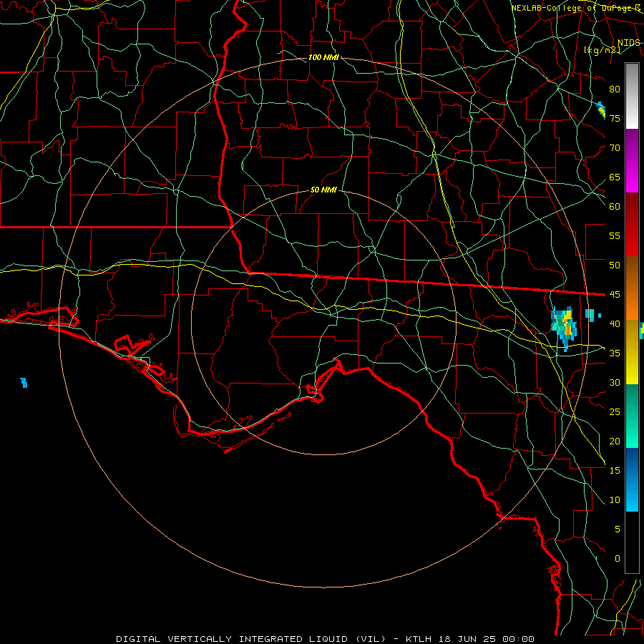Screen dimensions: 644x644
Task: Click the 20 value on the scale
Action: [615, 441]
